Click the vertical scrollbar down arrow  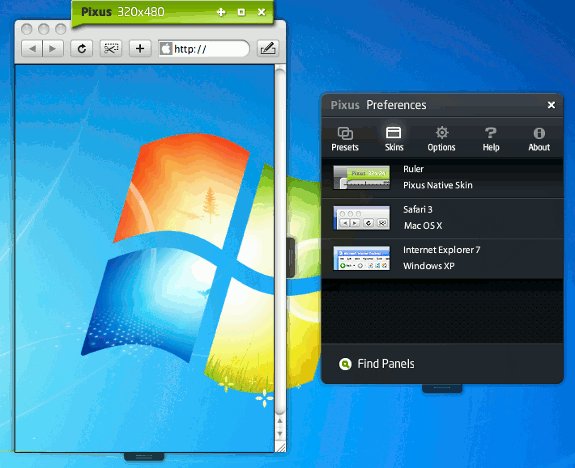coord(280,434)
